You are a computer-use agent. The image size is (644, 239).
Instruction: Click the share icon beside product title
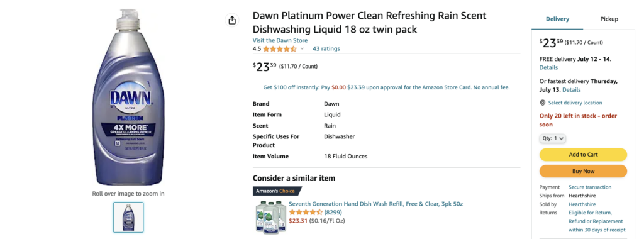[232, 20]
